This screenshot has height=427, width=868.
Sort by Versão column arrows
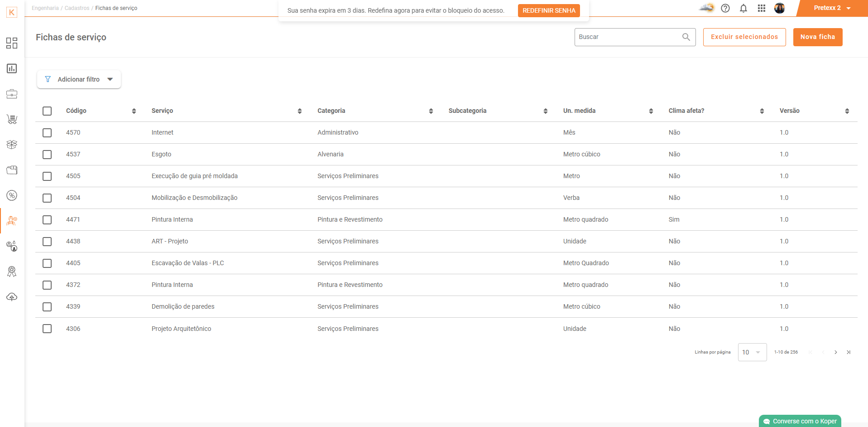pyautogui.click(x=847, y=111)
